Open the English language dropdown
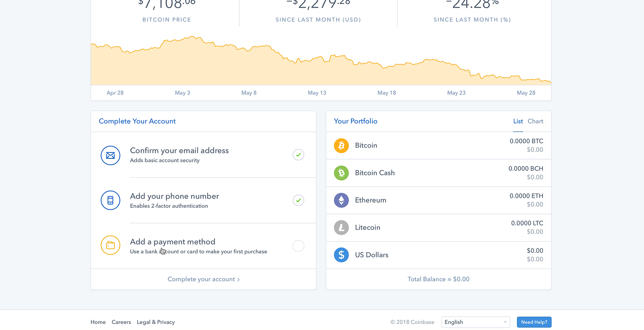644x330 pixels. coord(475,322)
